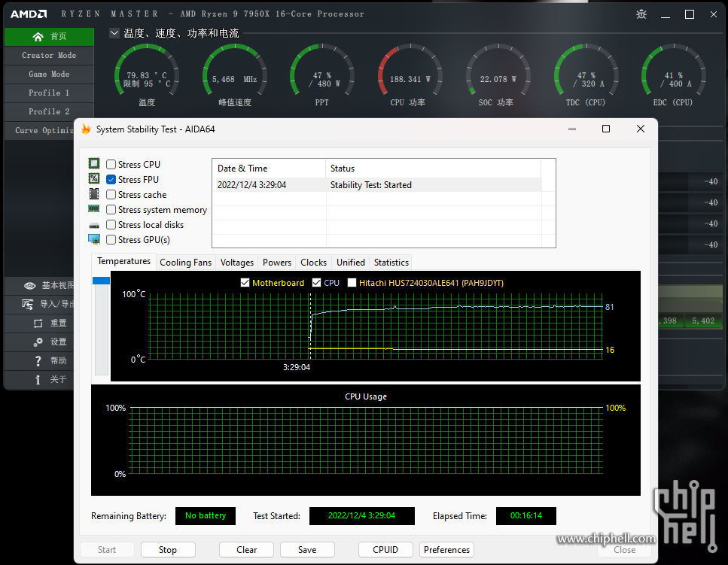Open settings via the gears icon
This screenshot has width=728, height=565.
tap(38, 342)
